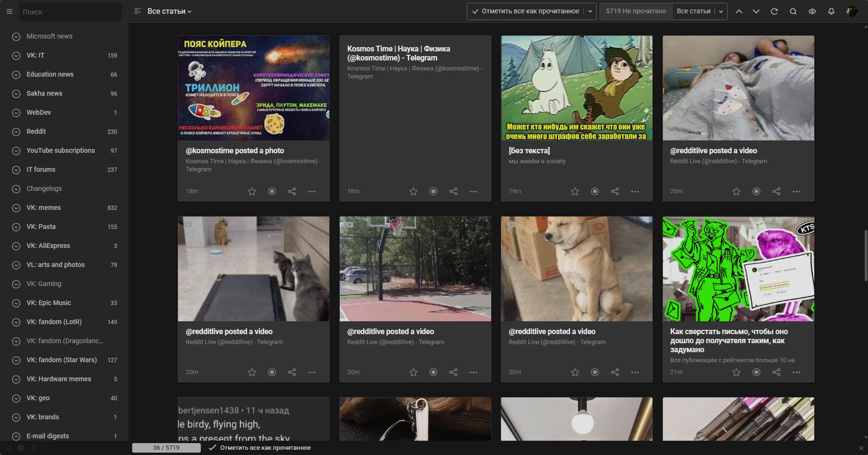This screenshot has height=455, width=868.
Task: Expand the VK: IT folder chevron
Action: click(16, 56)
